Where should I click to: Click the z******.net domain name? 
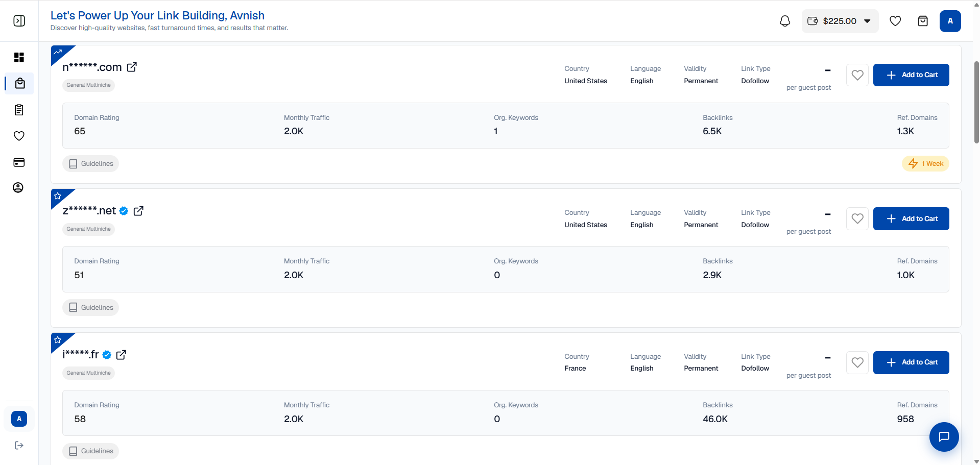[x=89, y=211]
